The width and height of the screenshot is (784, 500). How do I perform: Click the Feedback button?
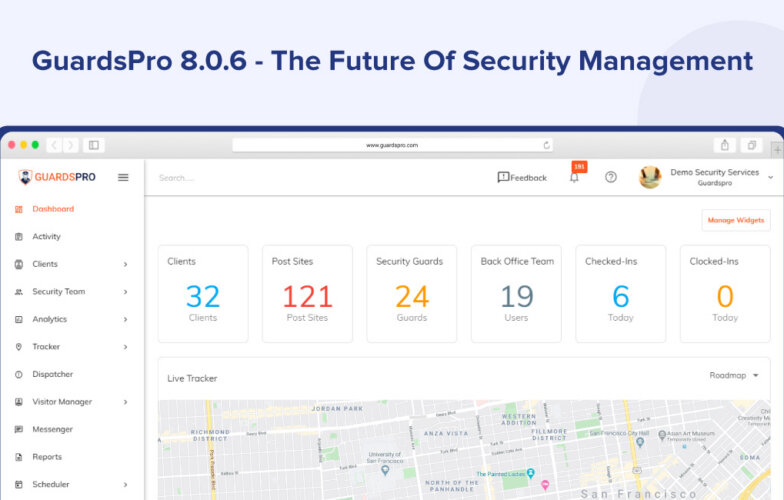coord(522,178)
